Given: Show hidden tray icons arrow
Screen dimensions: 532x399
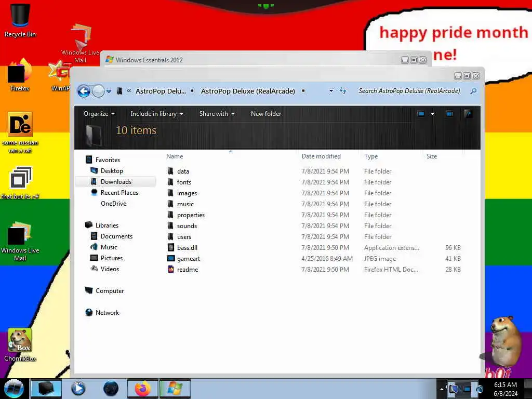Looking at the screenshot, I should [442, 389].
